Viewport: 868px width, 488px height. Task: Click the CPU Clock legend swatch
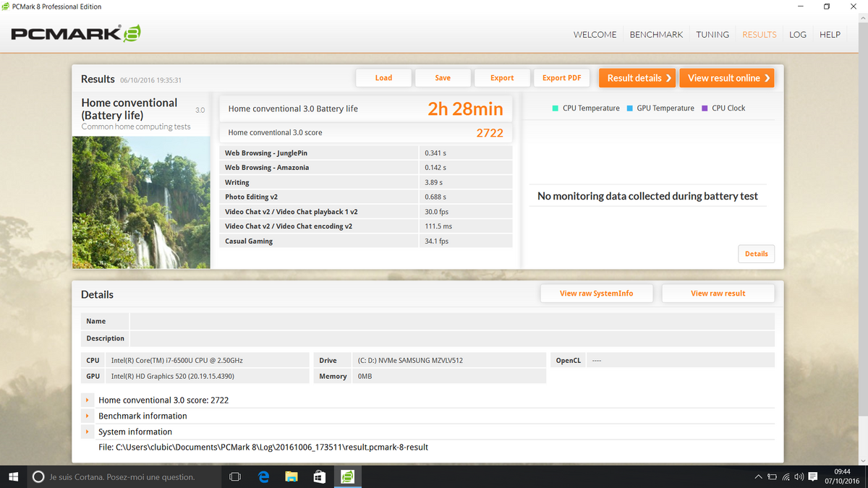705,108
